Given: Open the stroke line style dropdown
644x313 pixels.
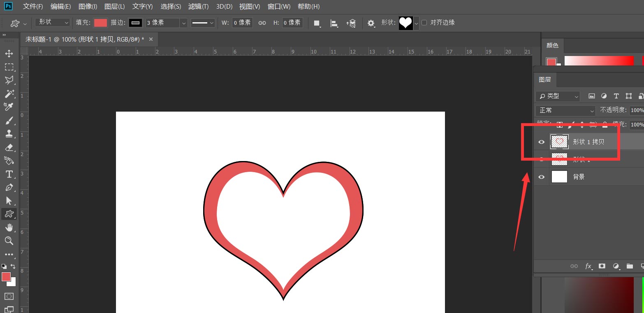Looking at the screenshot, I should [203, 23].
